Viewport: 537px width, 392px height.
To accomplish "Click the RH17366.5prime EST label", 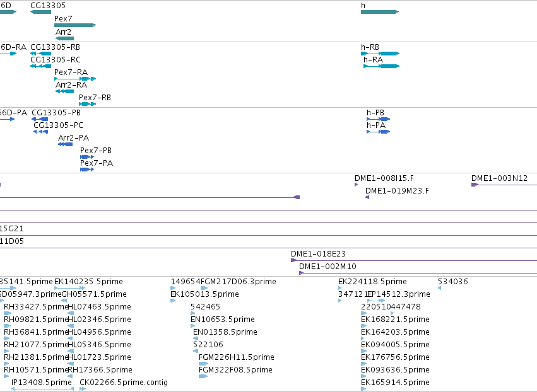I will [x=100, y=370].
